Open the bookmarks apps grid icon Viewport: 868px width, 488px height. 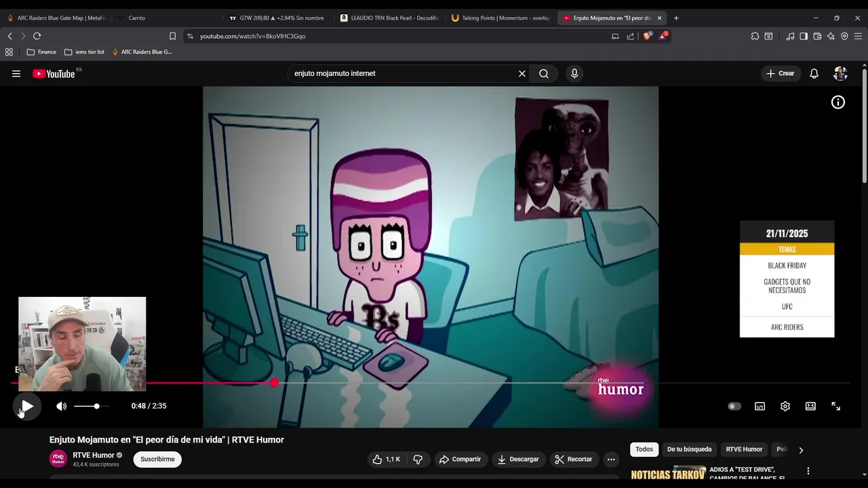[x=9, y=52]
